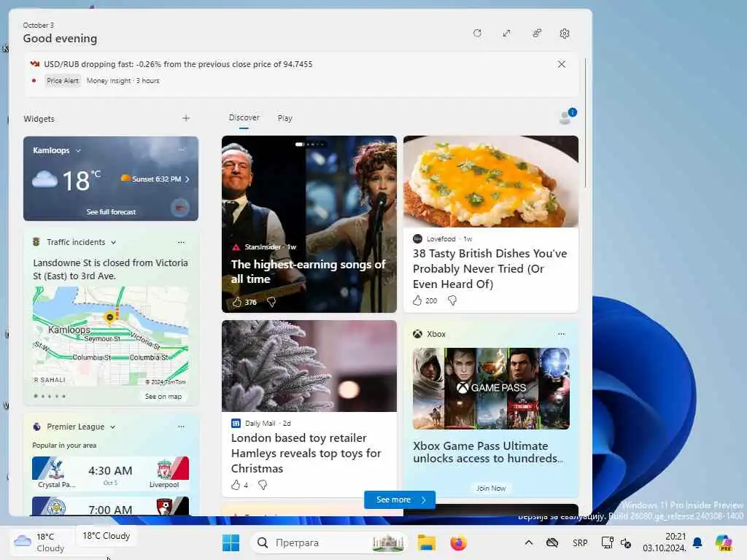Screen dimensions: 747x560
Task: Expand the Premier League dropdown
Action: tap(112, 427)
